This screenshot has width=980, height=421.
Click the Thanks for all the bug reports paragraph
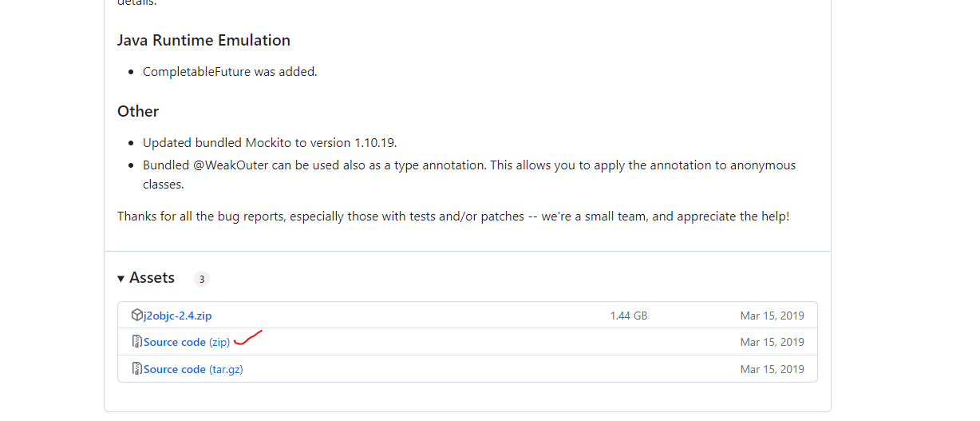click(452, 216)
